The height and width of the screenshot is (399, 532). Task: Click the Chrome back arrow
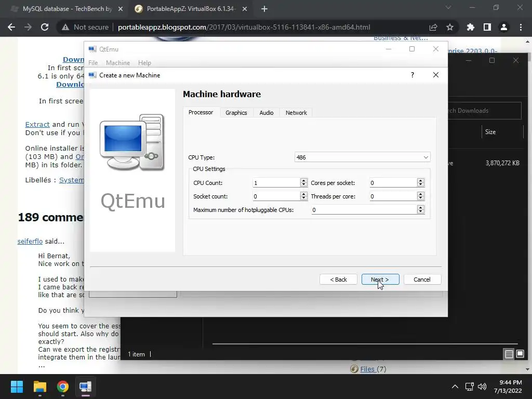[x=11, y=27]
